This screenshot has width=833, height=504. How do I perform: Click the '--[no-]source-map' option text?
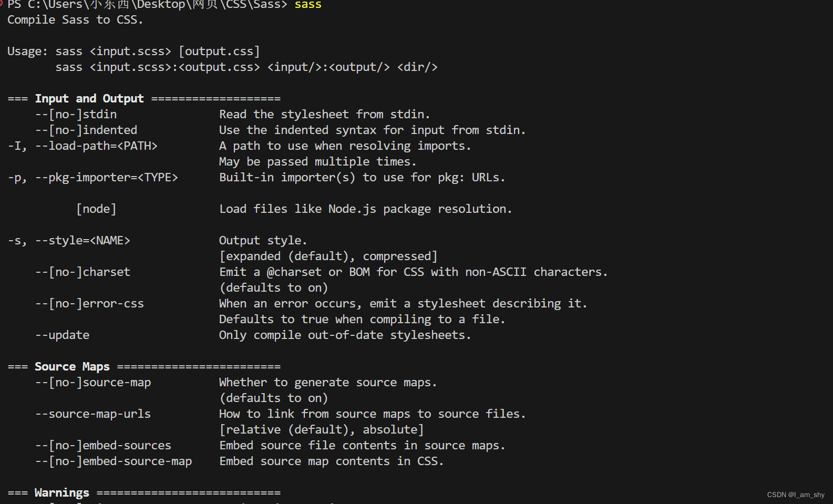(x=93, y=383)
